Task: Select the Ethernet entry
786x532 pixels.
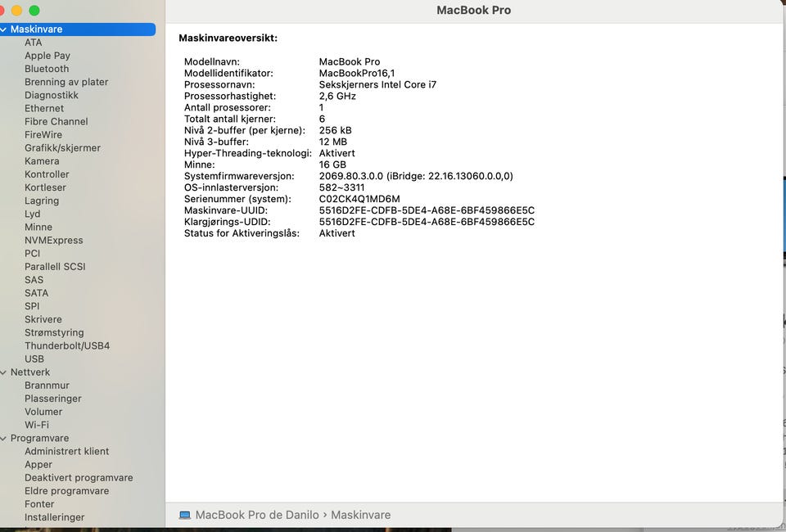Action: pos(44,108)
